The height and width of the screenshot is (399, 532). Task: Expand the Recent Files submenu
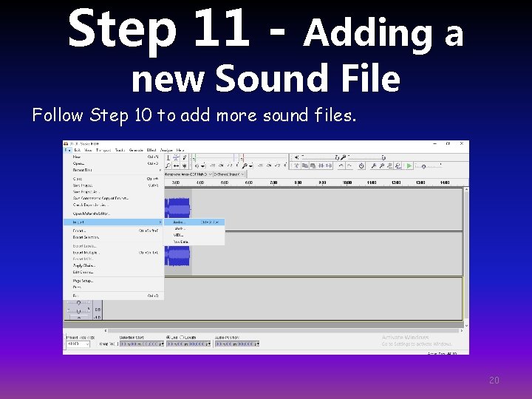(x=114, y=170)
